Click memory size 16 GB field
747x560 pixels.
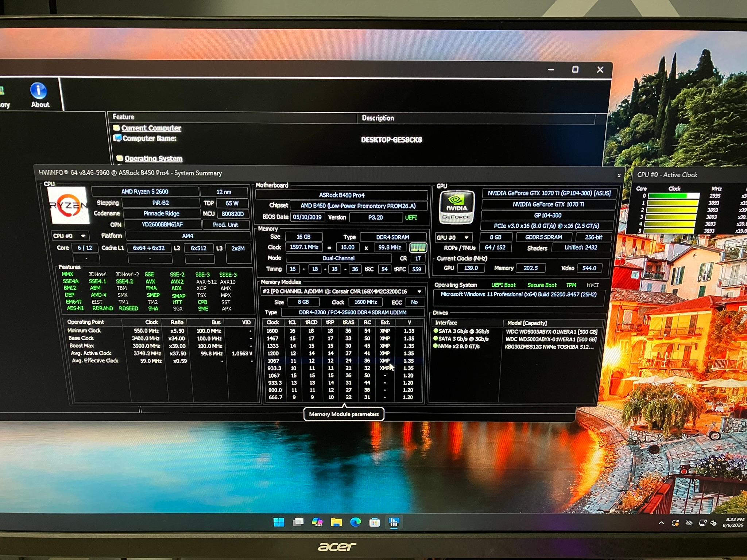pyautogui.click(x=303, y=237)
